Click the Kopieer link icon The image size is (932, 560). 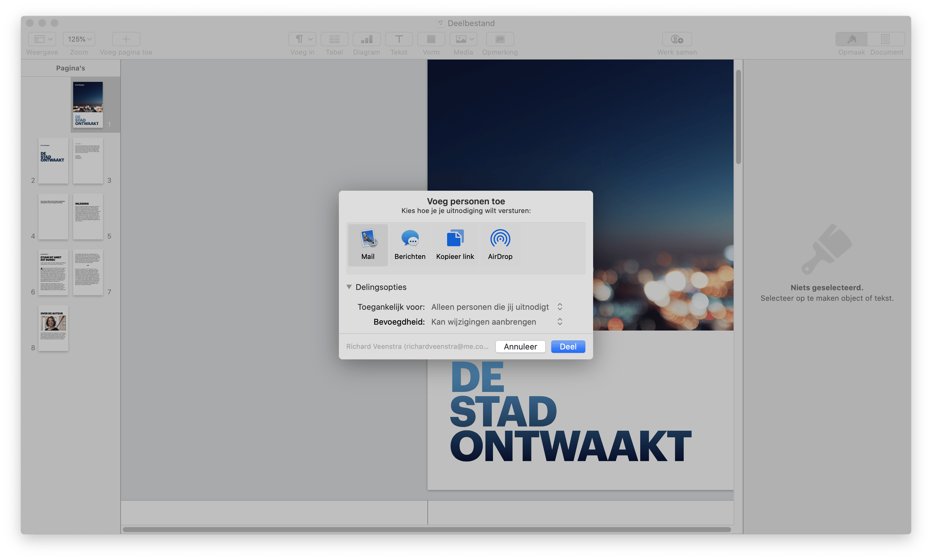(455, 245)
